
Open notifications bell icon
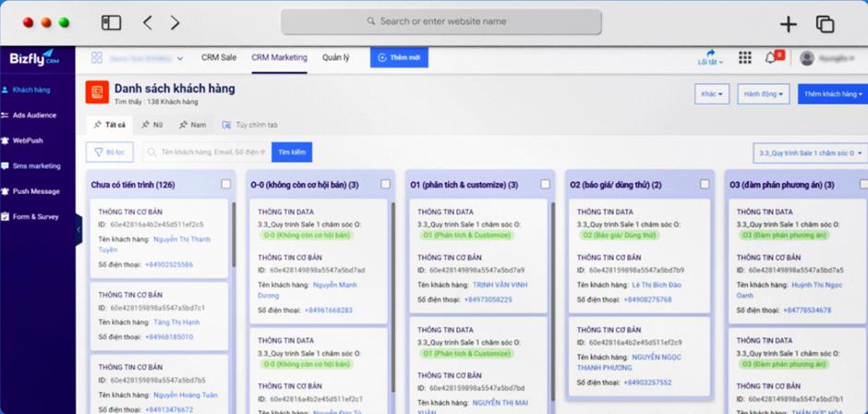pyautogui.click(x=771, y=58)
